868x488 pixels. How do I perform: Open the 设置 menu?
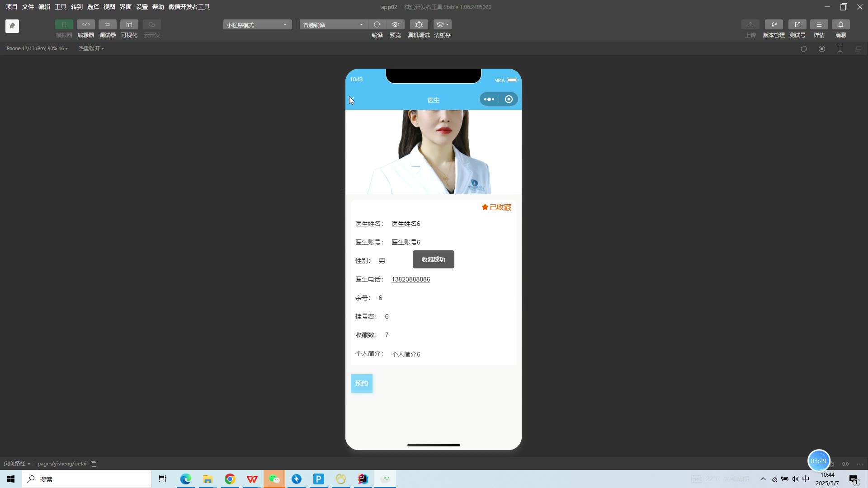click(142, 7)
